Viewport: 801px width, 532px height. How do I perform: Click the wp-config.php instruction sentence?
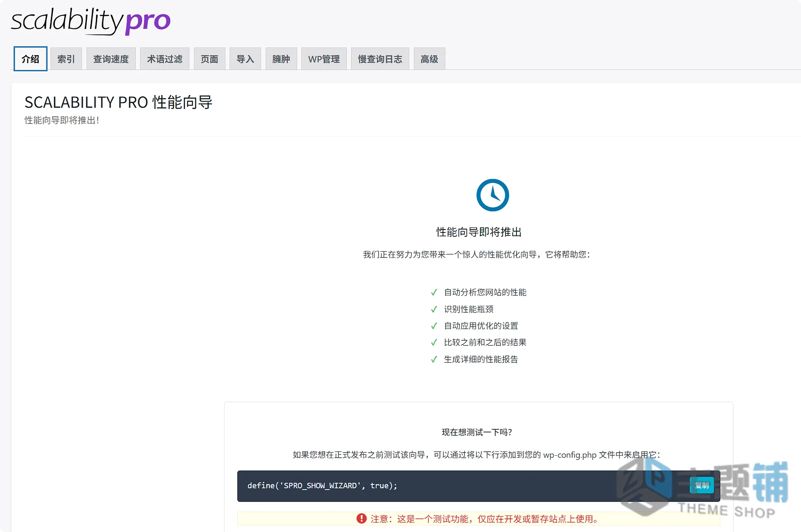pyautogui.click(x=477, y=455)
